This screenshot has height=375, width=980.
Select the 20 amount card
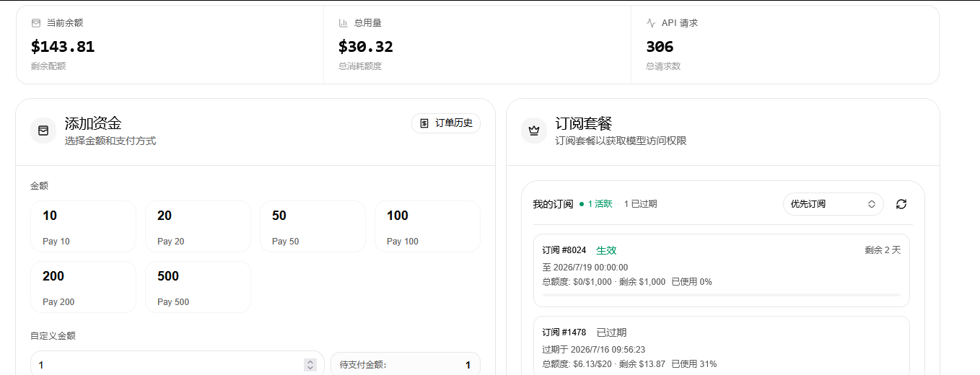click(x=198, y=226)
